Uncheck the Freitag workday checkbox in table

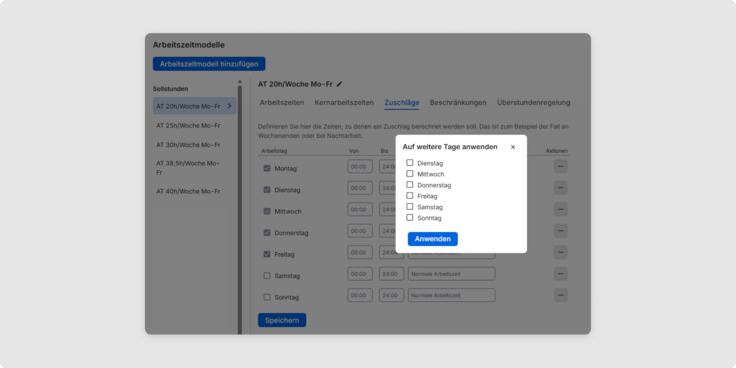(267, 254)
